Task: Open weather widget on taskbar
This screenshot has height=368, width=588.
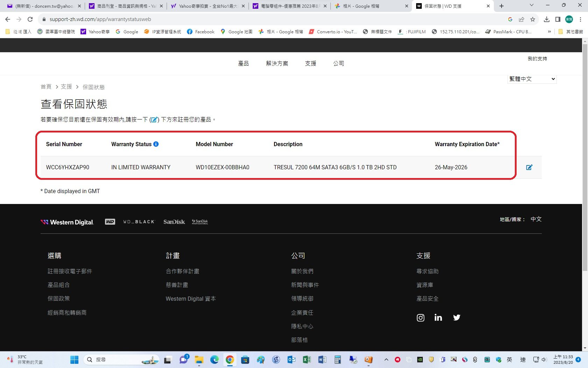Action: tap(25, 360)
